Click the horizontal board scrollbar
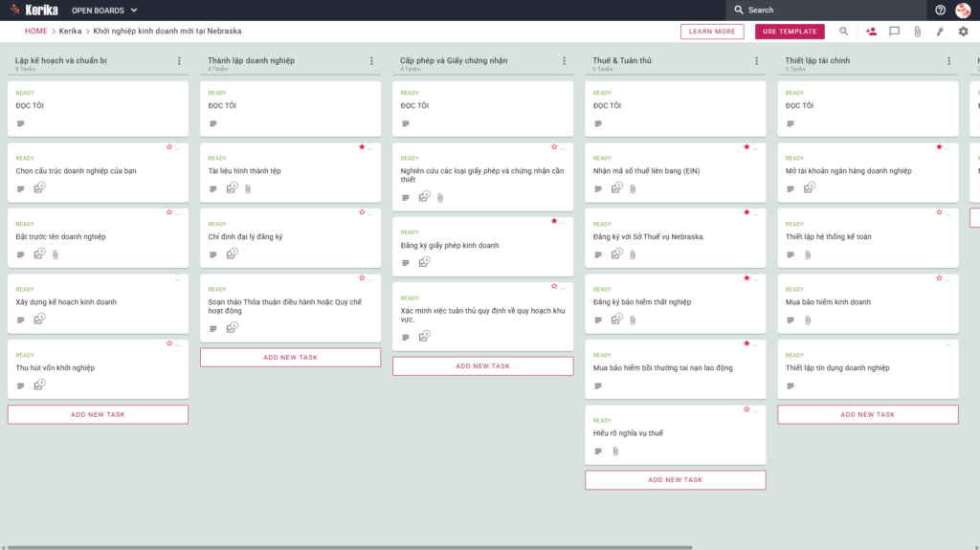The image size is (980, 550). coord(348,547)
